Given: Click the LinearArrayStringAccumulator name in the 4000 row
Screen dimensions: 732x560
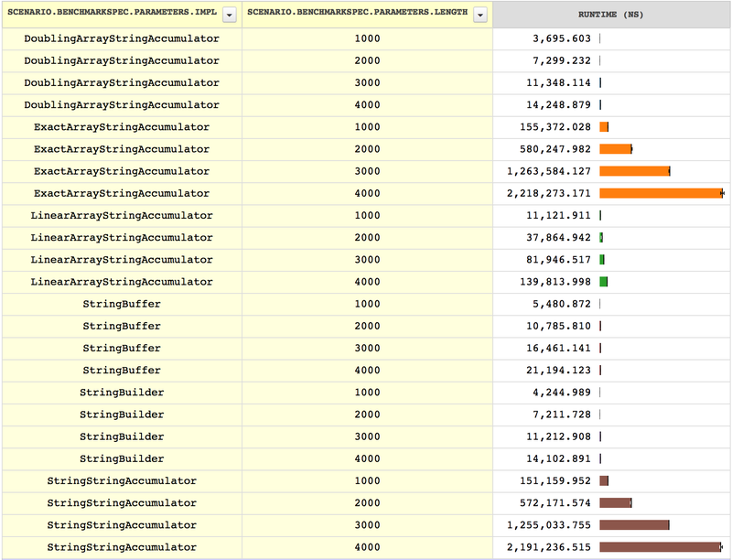Looking at the screenshot, I should 123,282.
